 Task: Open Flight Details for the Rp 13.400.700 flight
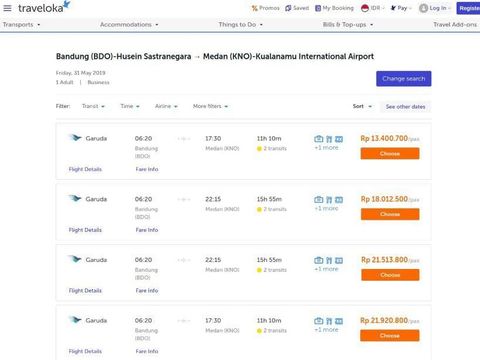85,169
